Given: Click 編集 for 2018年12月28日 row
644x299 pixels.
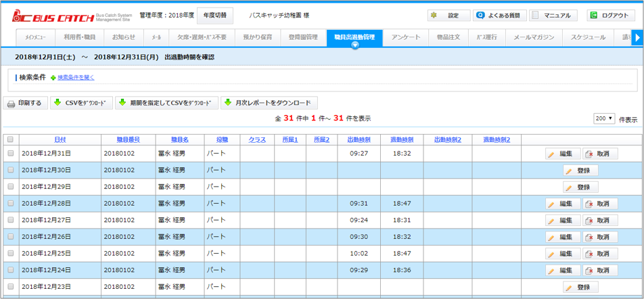Looking at the screenshot, I should tap(563, 204).
